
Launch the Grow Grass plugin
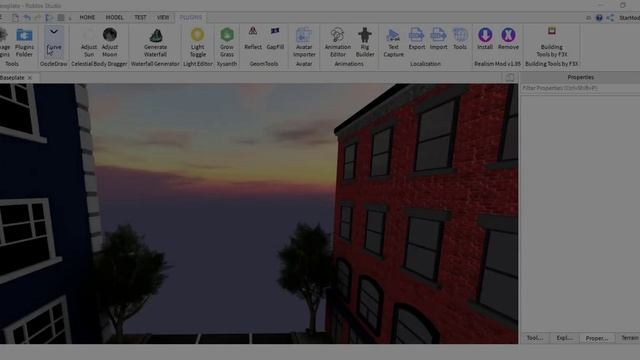coord(227,42)
